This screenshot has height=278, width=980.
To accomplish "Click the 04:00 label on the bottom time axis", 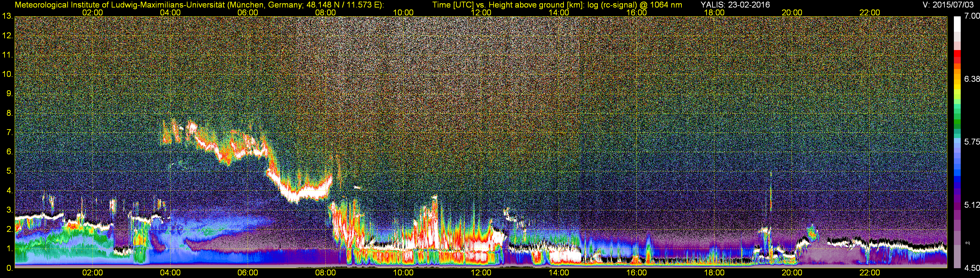I will point(170,273).
